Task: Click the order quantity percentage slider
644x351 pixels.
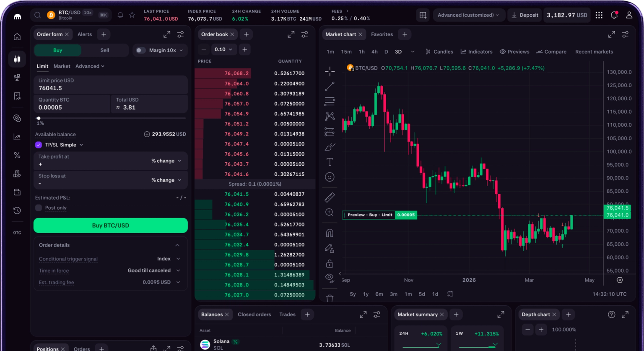Action: 111,118
